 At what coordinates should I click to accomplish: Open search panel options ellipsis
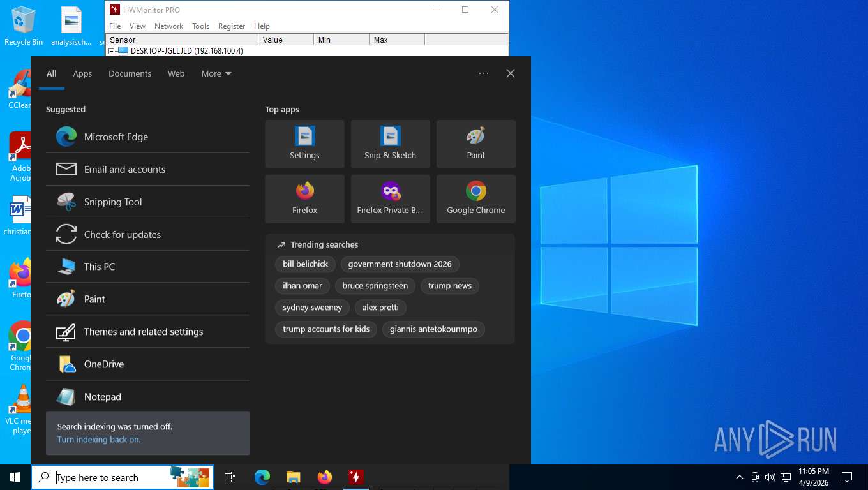[x=484, y=73]
